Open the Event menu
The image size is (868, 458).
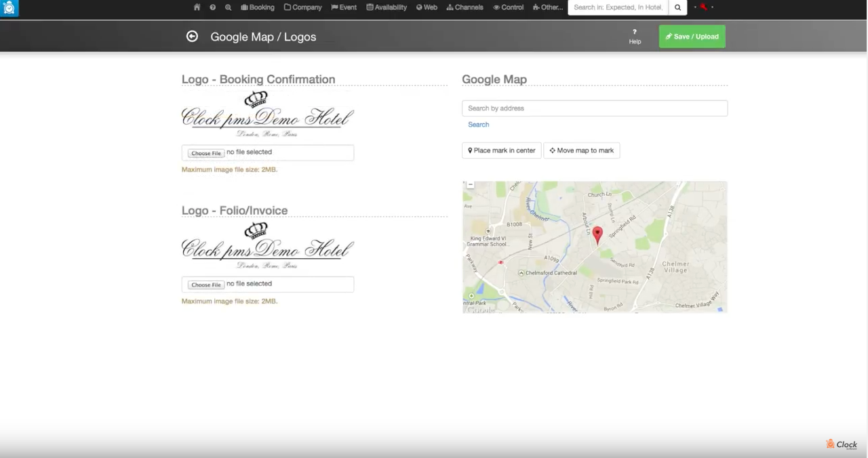344,7
